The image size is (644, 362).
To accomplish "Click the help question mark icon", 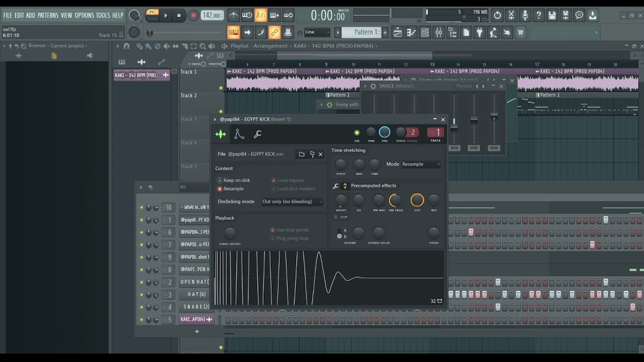I will [538, 15].
